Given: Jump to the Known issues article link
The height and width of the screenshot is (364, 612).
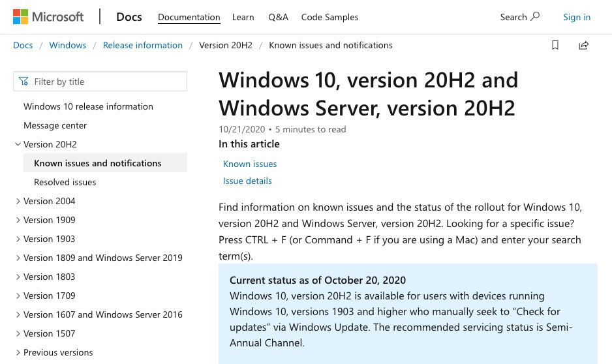Looking at the screenshot, I should 250,164.
